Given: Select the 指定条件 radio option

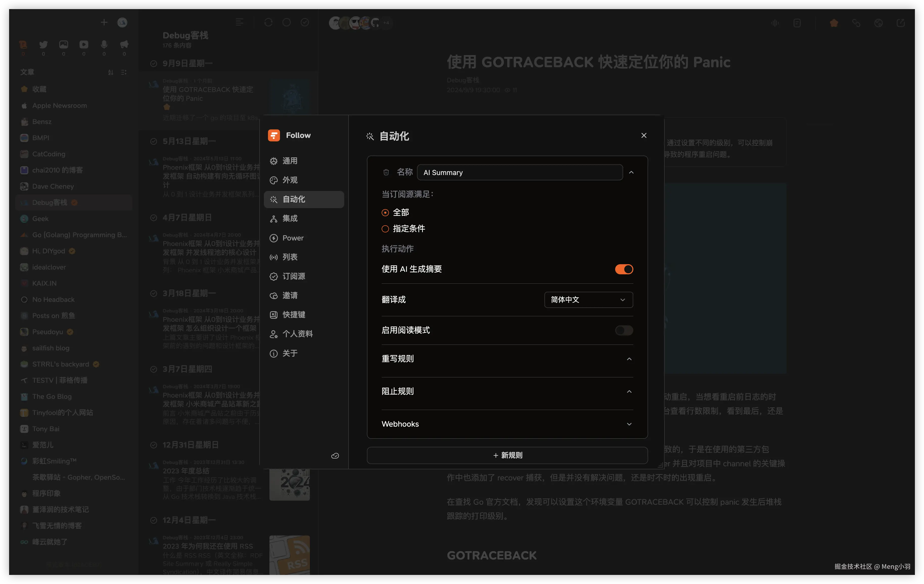Looking at the screenshot, I should 385,229.
